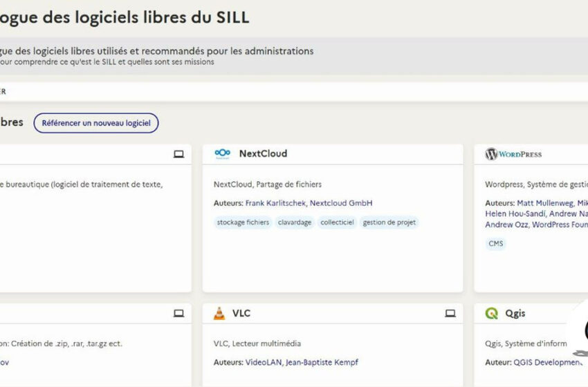Screen dimensions: 588x387
Task: Open the Frank Karlitschek author link
Action: [275, 203]
